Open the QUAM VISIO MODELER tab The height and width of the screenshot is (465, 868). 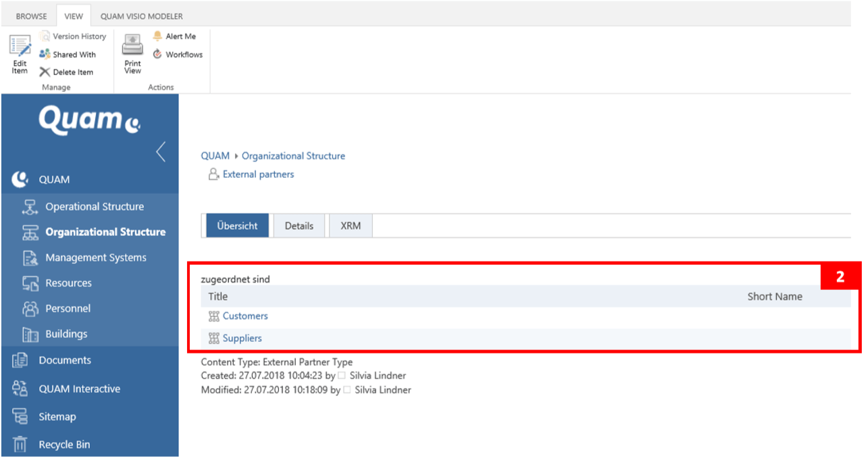[141, 16]
